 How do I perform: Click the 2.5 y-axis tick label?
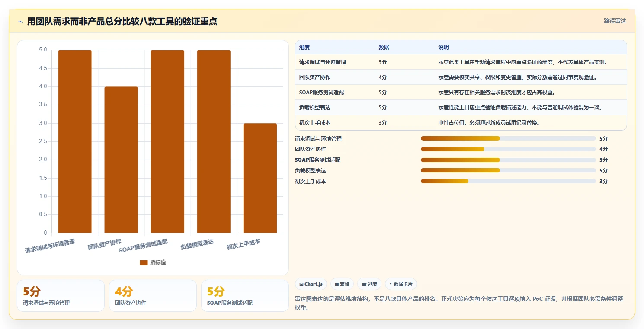click(43, 141)
